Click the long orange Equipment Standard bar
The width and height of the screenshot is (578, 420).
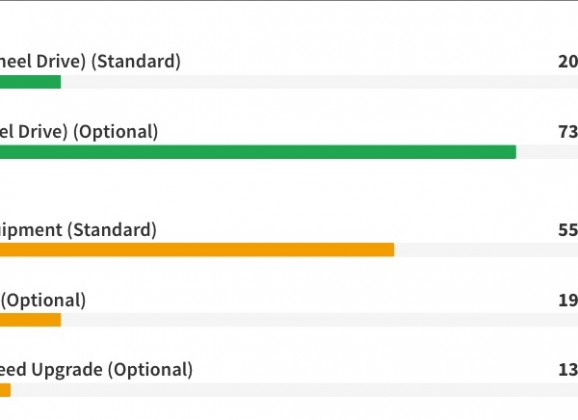click(197, 250)
